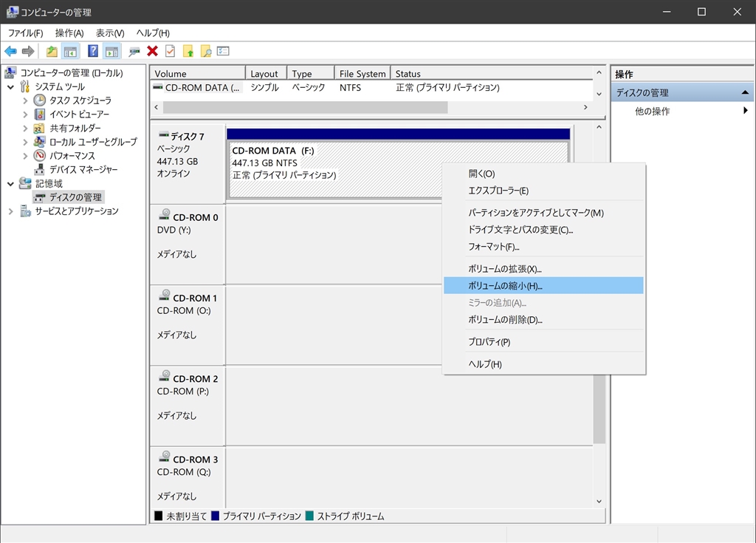
Task: Click the blue Back arrow toolbar icon
Action: (10, 51)
